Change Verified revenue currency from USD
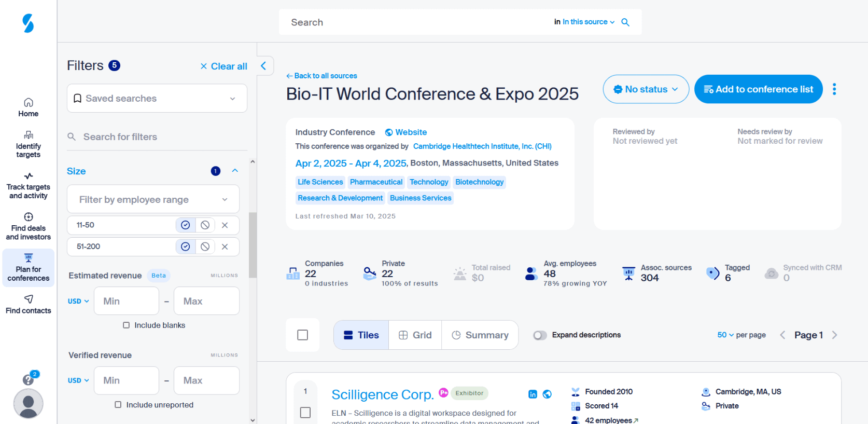Viewport: 868px width, 424px height. [78, 380]
